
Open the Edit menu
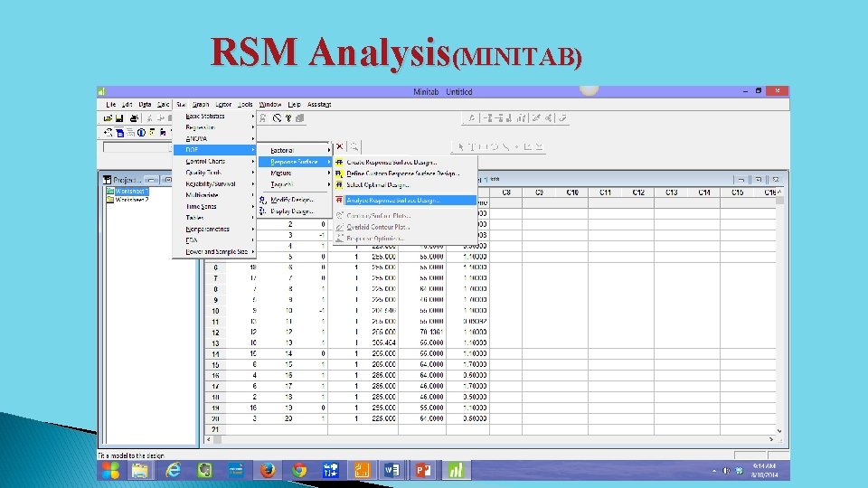pos(127,104)
